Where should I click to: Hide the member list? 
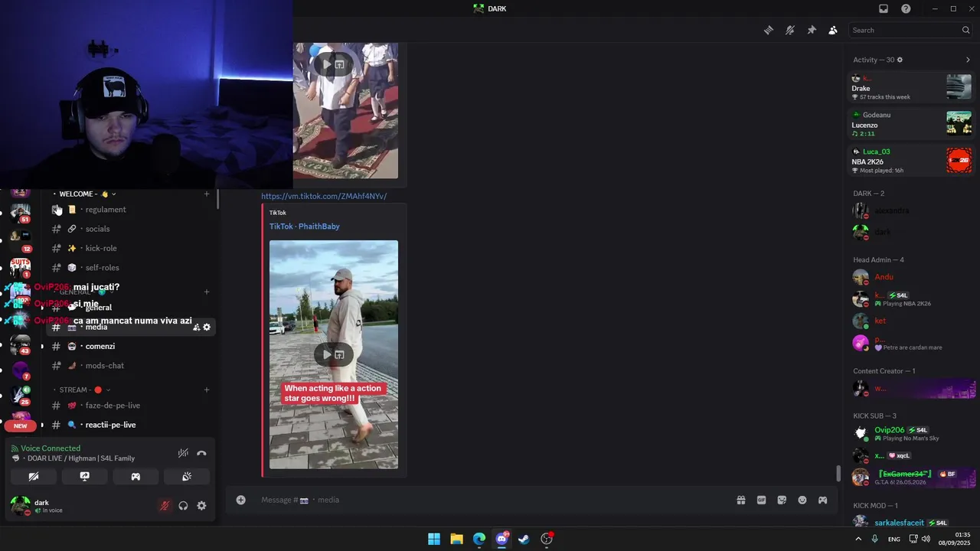[x=833, y=30]
